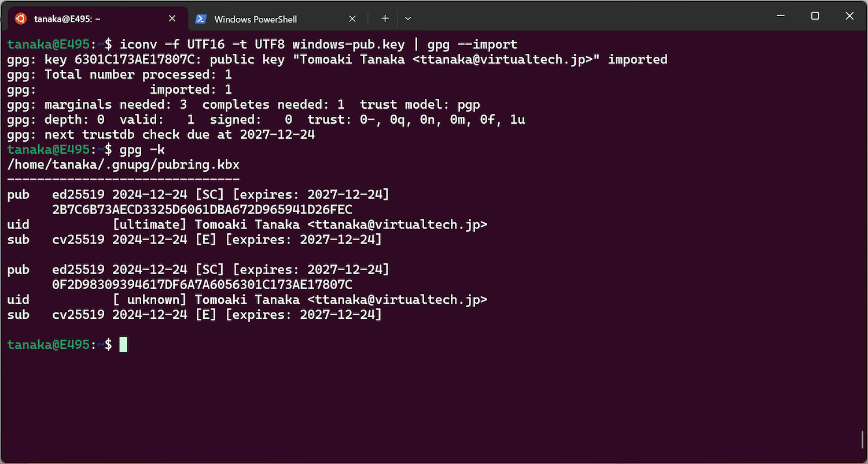Expand the new tab profile dropdown chevron

pos(408,19)
